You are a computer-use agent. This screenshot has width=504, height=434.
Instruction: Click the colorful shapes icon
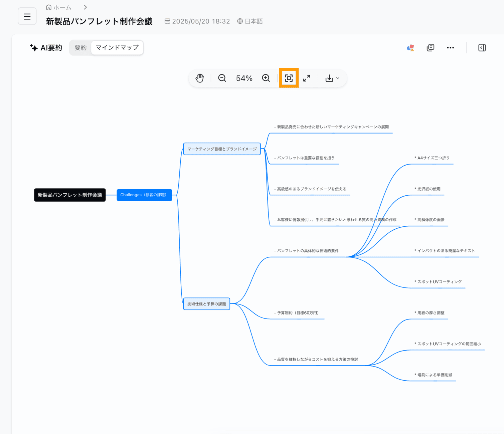(x=410, y=48)
